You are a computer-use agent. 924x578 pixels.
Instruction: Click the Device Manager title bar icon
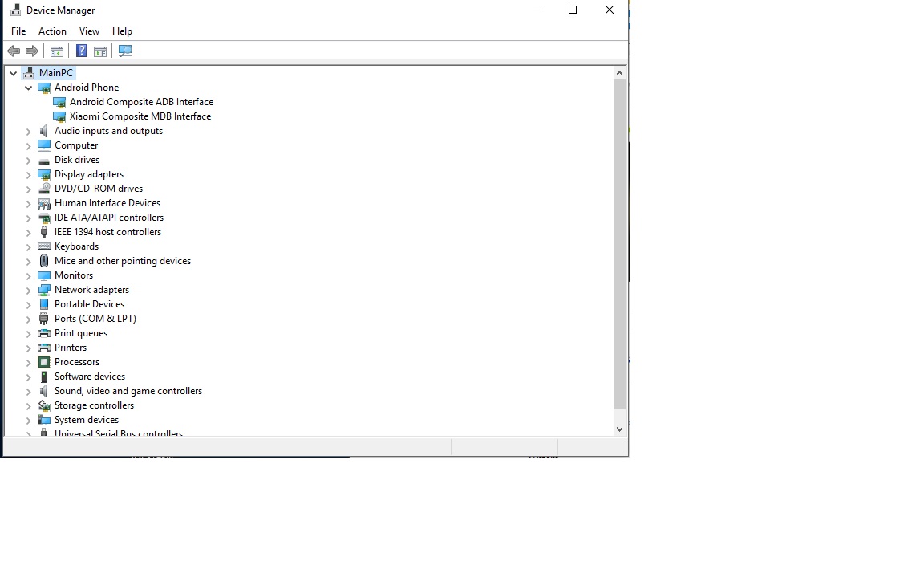[15, 10]
